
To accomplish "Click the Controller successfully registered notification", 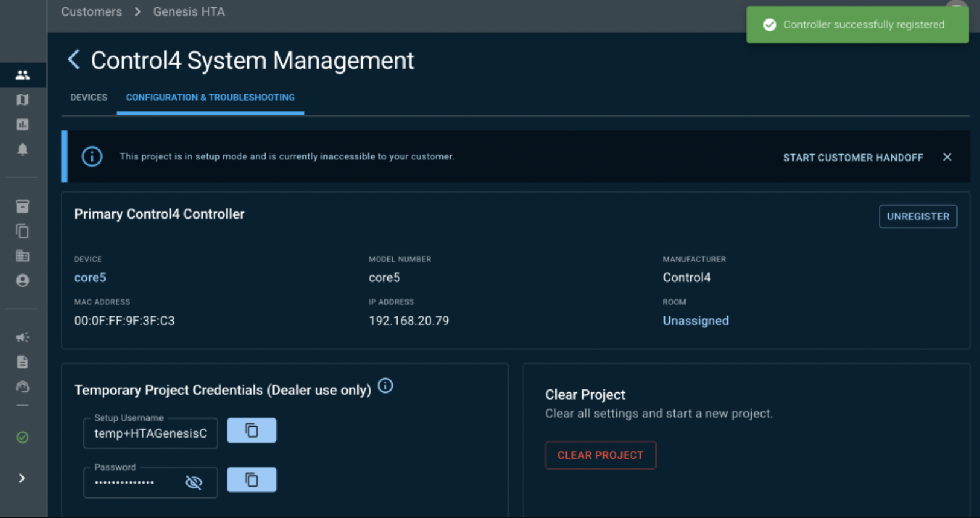I will coord(857,25).
